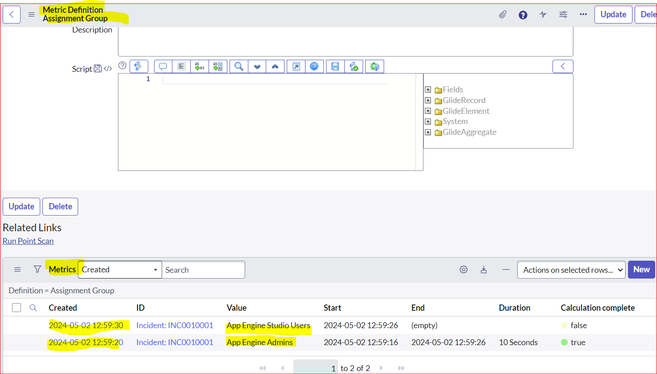This screenshot has height=374, width=657.
Task: Click the green gear icon ending the Script toolbar
Action: click(375, 66)
